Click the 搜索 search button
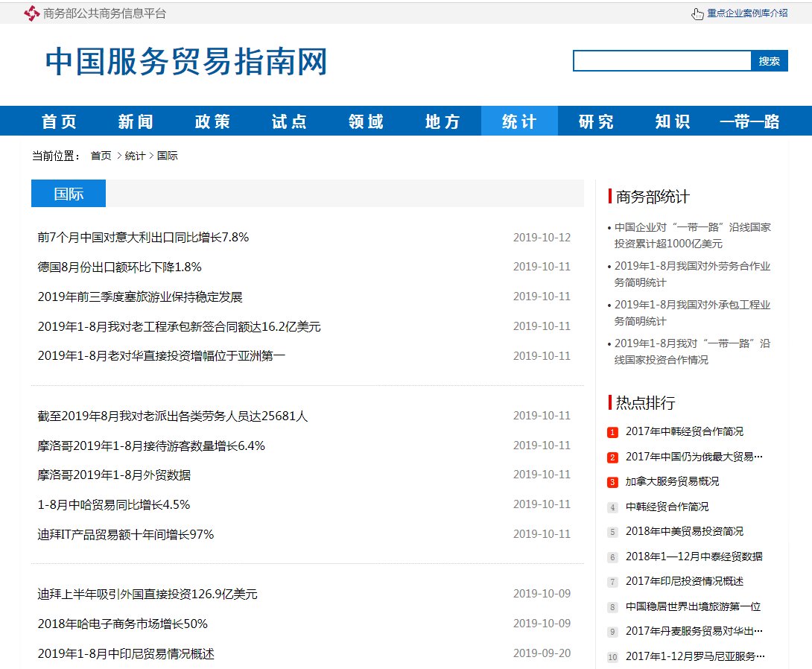 point(770,60)
